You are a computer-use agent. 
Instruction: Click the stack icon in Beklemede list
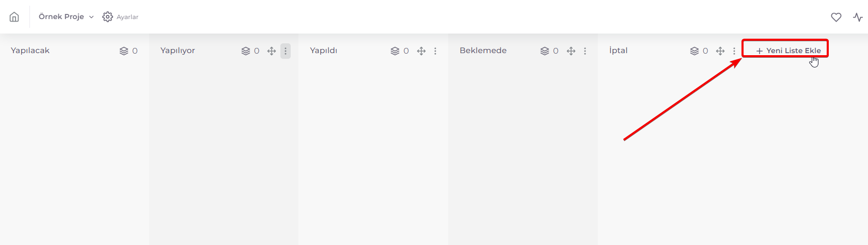(x=545, y=51)
